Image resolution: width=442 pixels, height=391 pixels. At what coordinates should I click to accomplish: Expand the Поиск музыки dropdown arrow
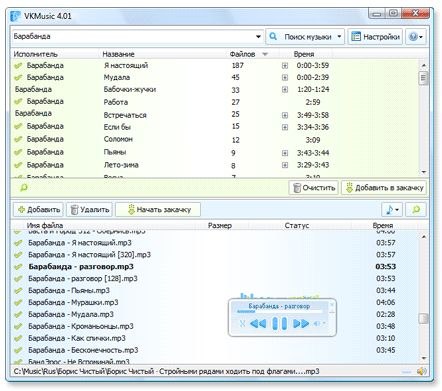(x=339, y=36)
